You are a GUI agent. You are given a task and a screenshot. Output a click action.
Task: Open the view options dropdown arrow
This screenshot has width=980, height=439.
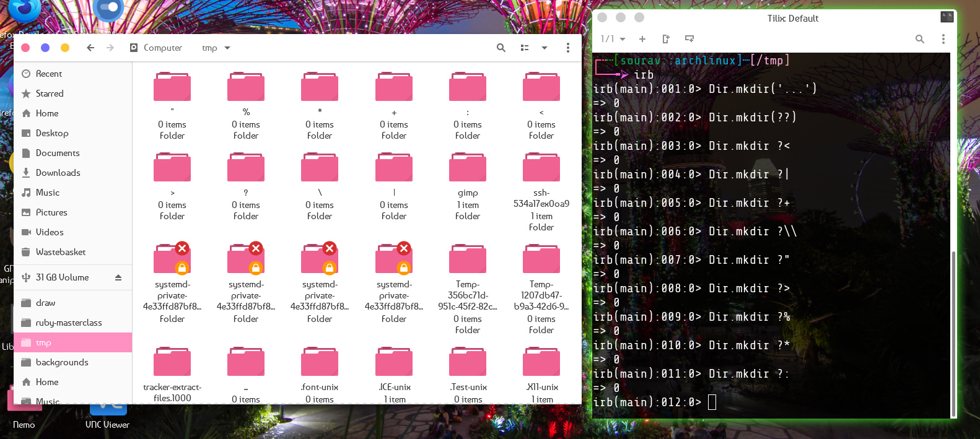pos(545,48)
